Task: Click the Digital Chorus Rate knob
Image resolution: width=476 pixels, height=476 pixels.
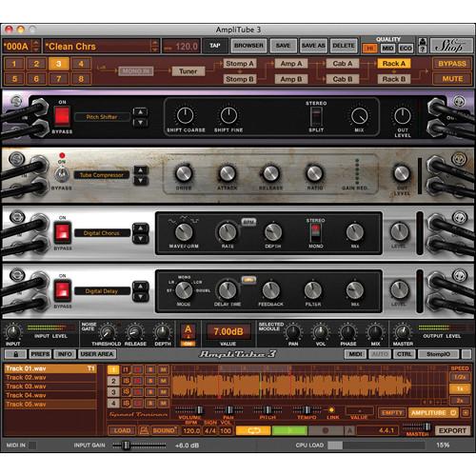Action: tap(228, 232)
